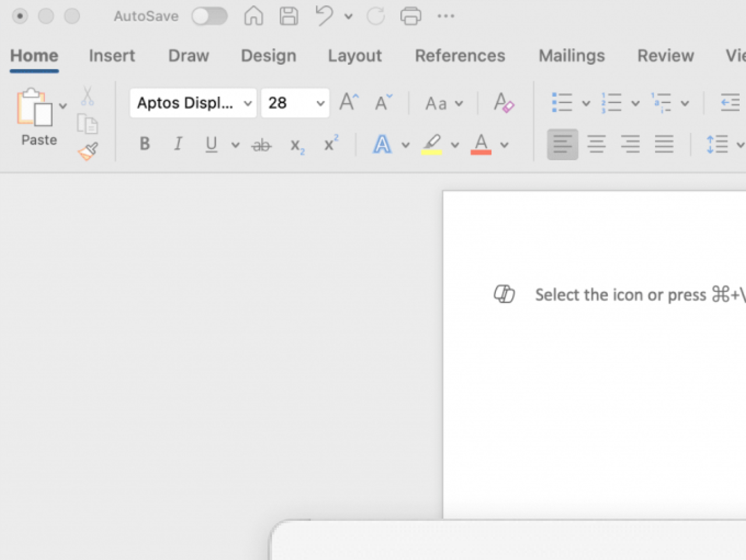Open the Copilot icon in the document

point(505,294)
